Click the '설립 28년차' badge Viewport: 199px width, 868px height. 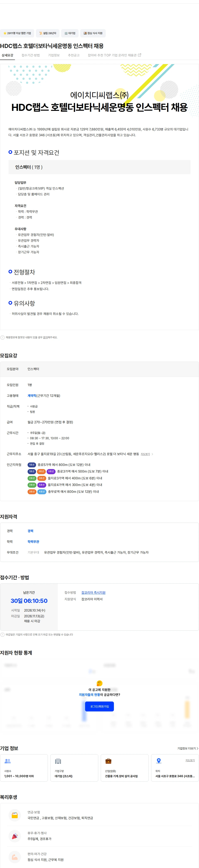(48, 33)
